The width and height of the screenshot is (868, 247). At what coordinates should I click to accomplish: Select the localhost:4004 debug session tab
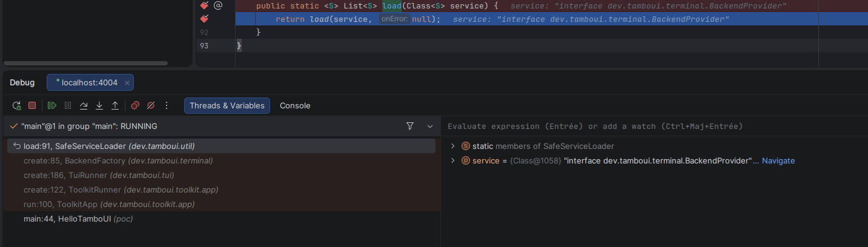coord(89,82)
